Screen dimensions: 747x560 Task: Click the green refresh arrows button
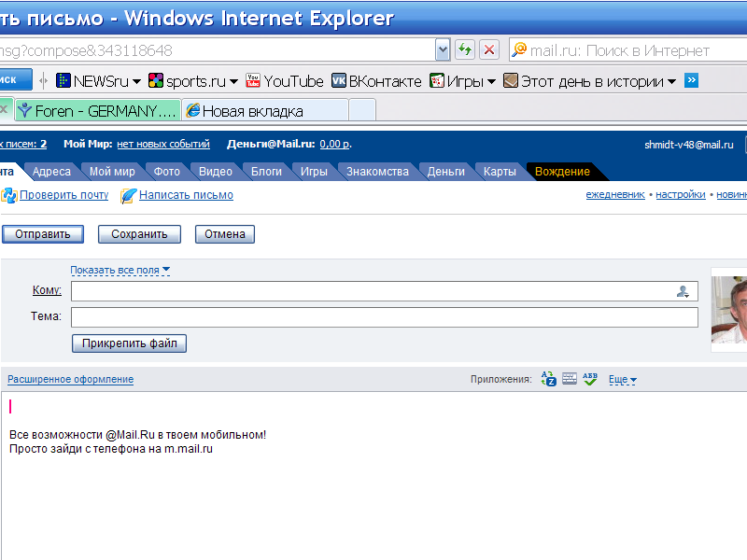tap(464, 49)
